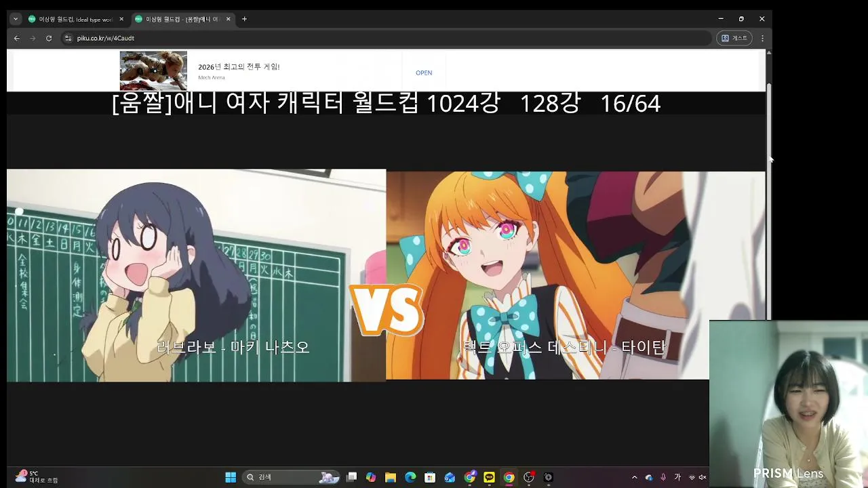
Task: Open the OneDrive cloud tray icon
Action: (x=649, y=477)
